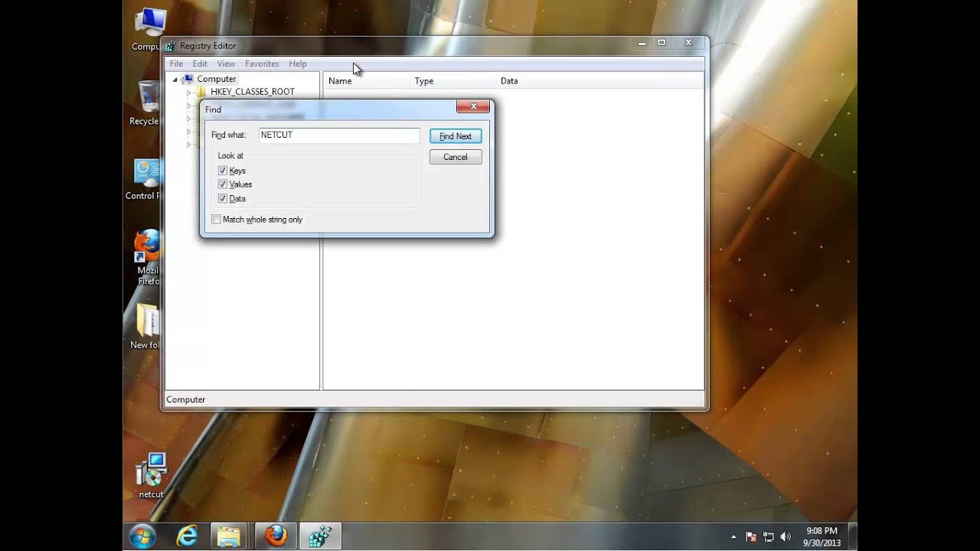Image resolution: width=980 pixels, height=551 pixels.
Task: Open the volume speaker tray icon
Action: pyautogui.click(x=786, y=536)
